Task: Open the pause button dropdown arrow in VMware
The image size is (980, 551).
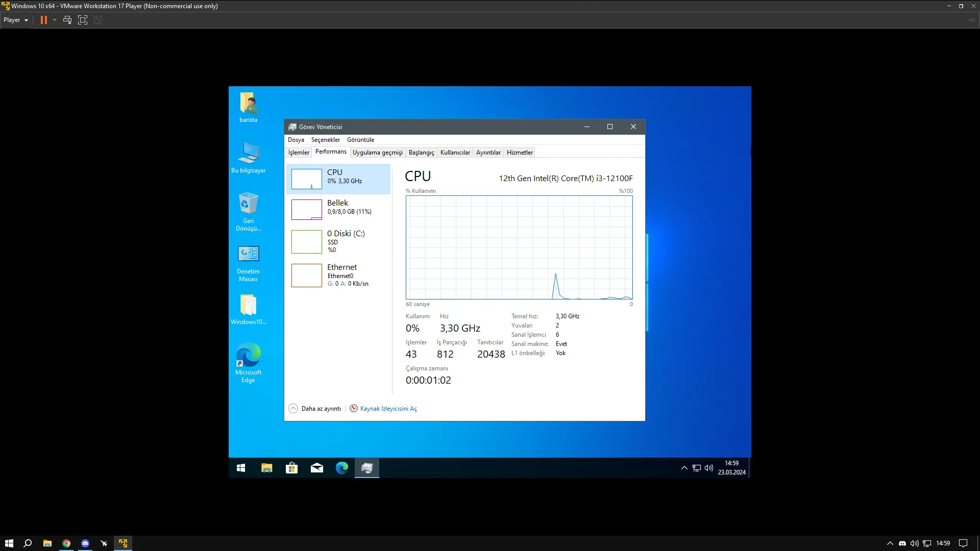Action: click(55, 20)
